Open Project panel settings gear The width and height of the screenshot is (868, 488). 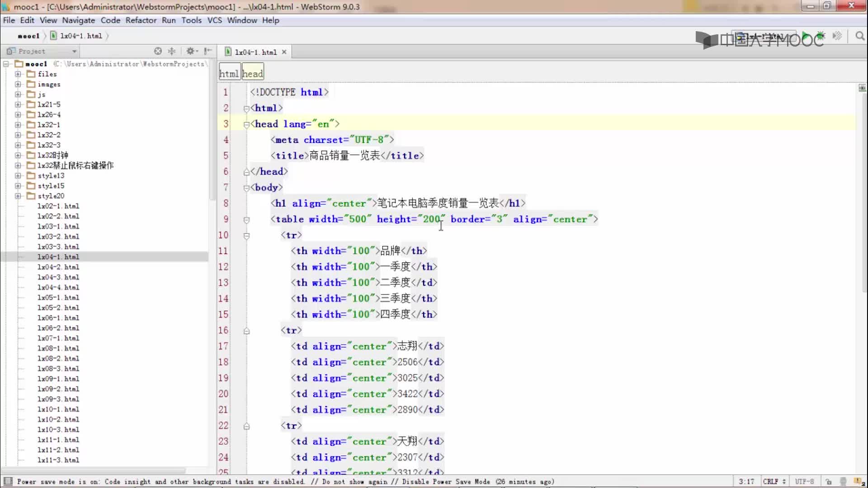(x=191, y=51)
